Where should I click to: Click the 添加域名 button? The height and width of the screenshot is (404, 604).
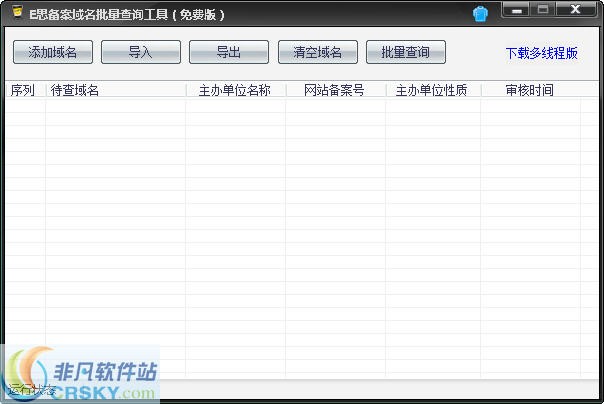[x=53, y=52]
